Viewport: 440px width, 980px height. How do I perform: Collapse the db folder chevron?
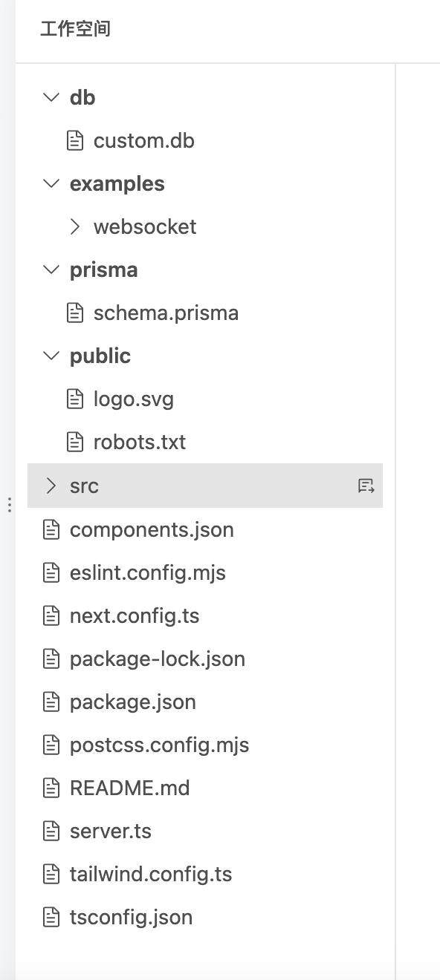[x=51, y=97]
